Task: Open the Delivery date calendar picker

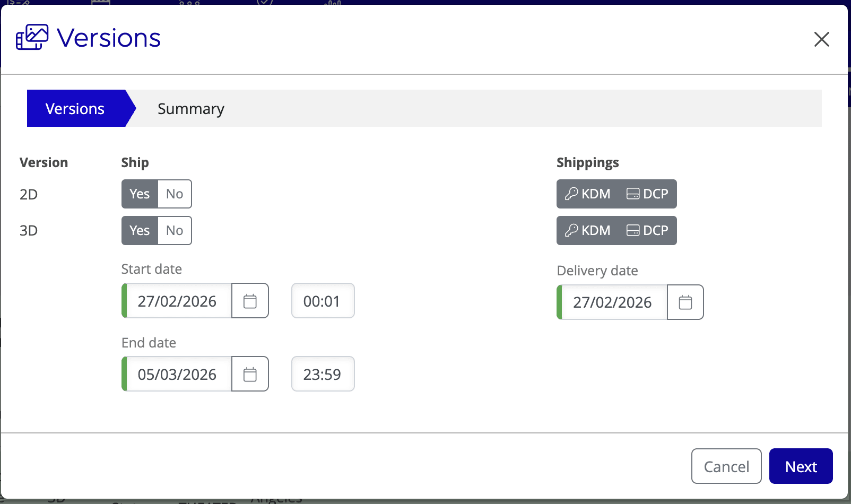Action: (685, 302)
